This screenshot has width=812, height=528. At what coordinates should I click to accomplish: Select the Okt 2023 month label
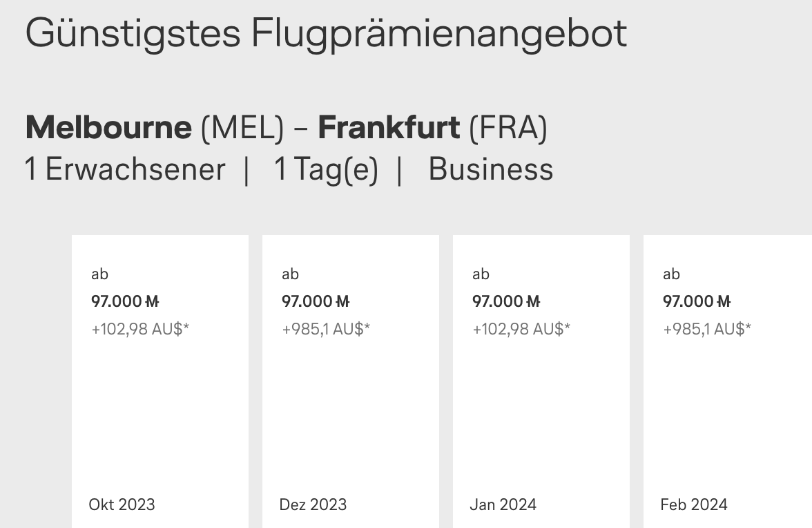(122, 505)
